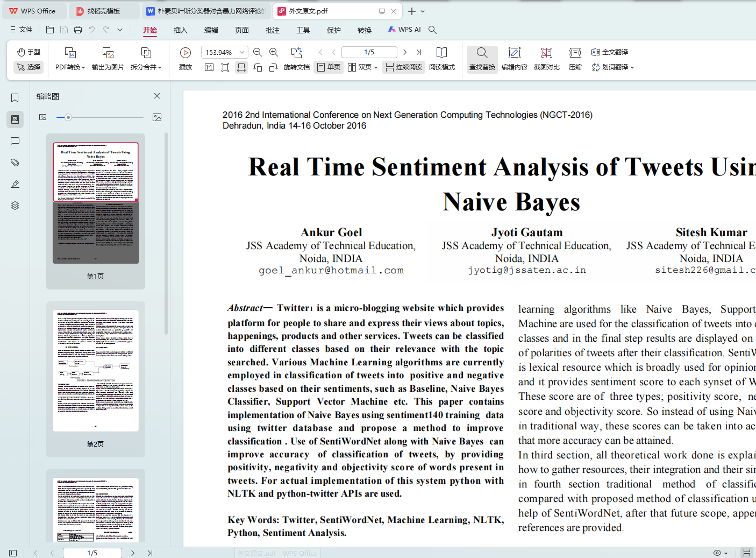Click the 压缩 compress tool
Screen dimensions: 756x558
[x=575, y=59]
